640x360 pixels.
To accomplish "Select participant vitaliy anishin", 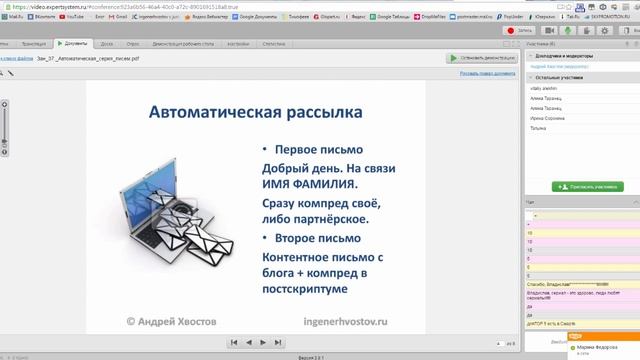I will tap(543, 88).
